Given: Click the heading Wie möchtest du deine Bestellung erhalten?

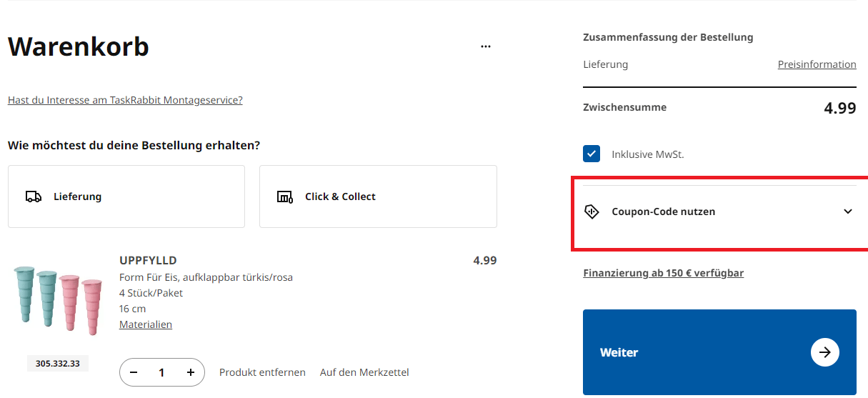Looking at the screenshot, I should 134,145.
